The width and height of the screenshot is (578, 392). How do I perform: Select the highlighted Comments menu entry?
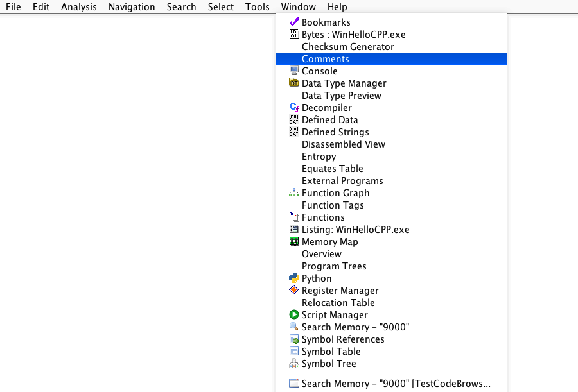coord(326,59)
